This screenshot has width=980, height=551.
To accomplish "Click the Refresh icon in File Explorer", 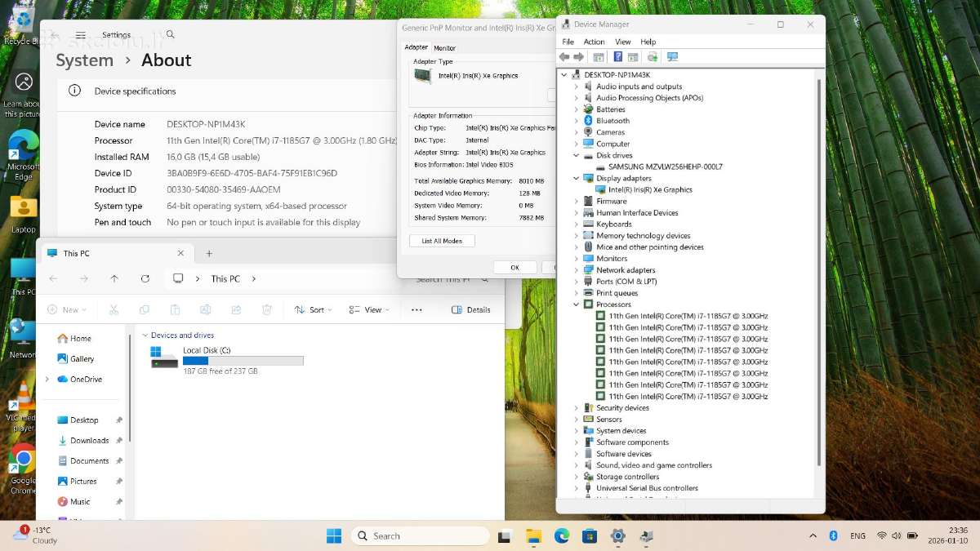I will (x=145, y=278).
